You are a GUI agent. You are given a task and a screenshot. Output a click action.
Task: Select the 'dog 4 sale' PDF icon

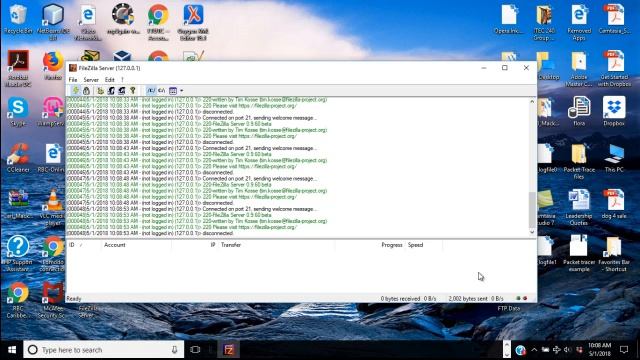[x=614, y=204]
